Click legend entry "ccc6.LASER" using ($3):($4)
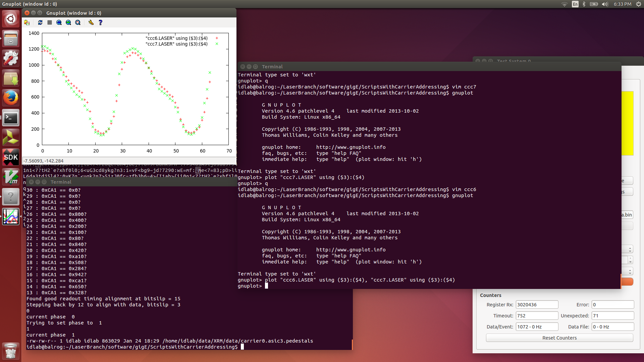Viewport: 644px width, 362px height. point(176,38)
